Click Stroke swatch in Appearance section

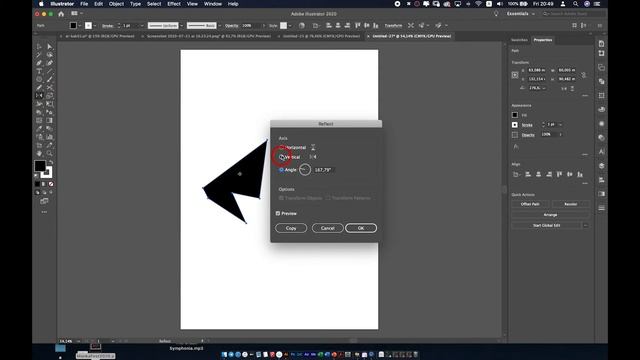pos(515,125)
